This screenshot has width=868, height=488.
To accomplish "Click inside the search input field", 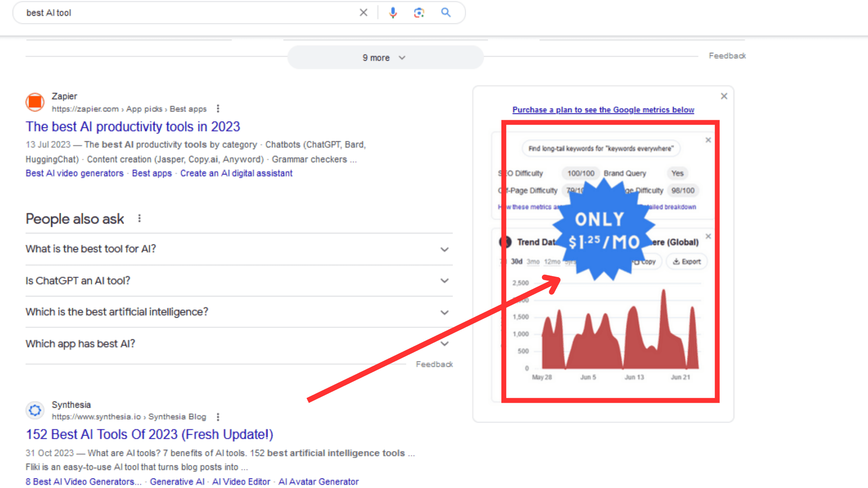I will pos(181,12).
